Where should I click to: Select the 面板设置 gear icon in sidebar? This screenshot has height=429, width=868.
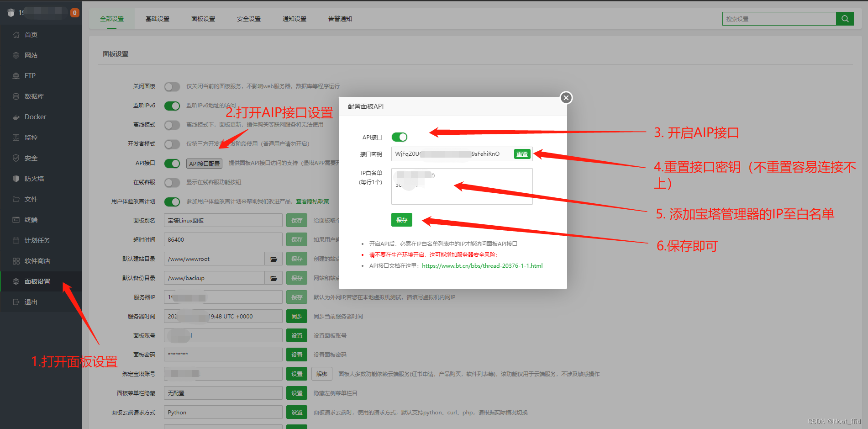[16, 281]
